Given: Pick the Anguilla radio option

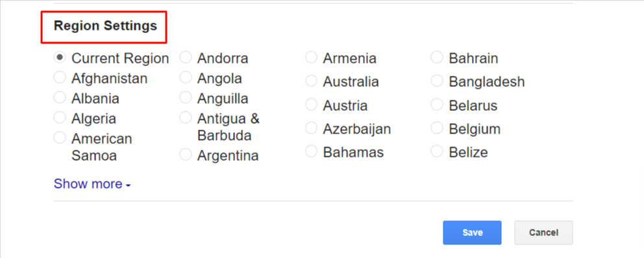Looking at the screenshot, I should click(186, 98).
